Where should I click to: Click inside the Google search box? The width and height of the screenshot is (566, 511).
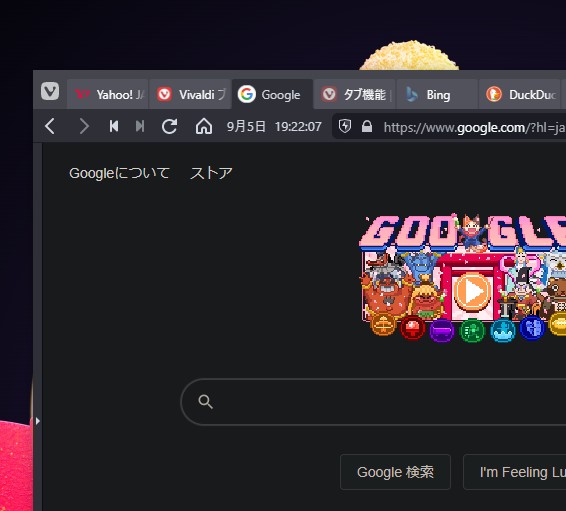click(373, 402)
